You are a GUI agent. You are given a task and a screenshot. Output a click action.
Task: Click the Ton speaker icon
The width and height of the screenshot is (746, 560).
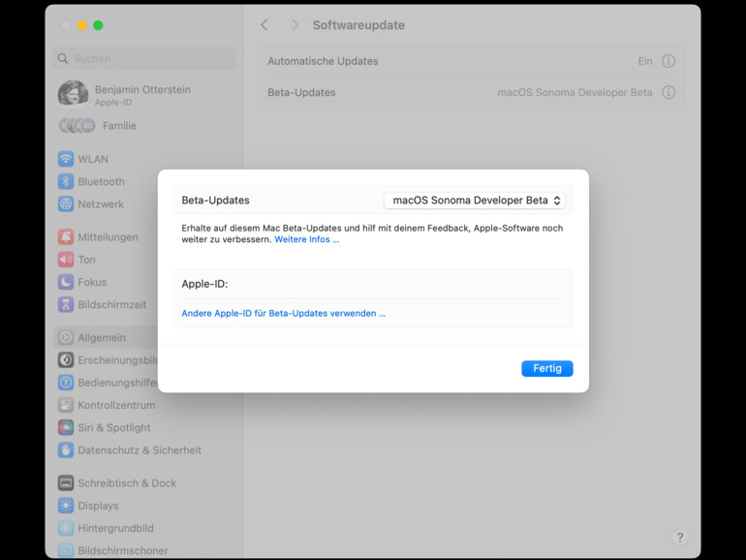click(x=66, y=260)
